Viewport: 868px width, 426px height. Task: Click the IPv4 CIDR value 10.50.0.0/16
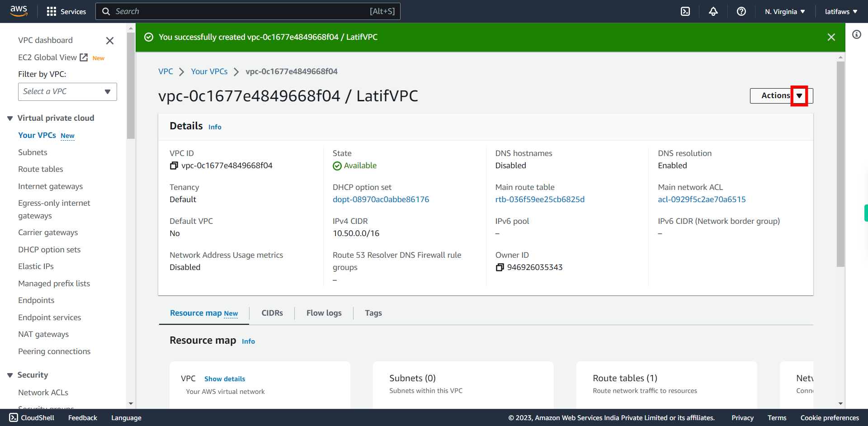click(356, 233)
